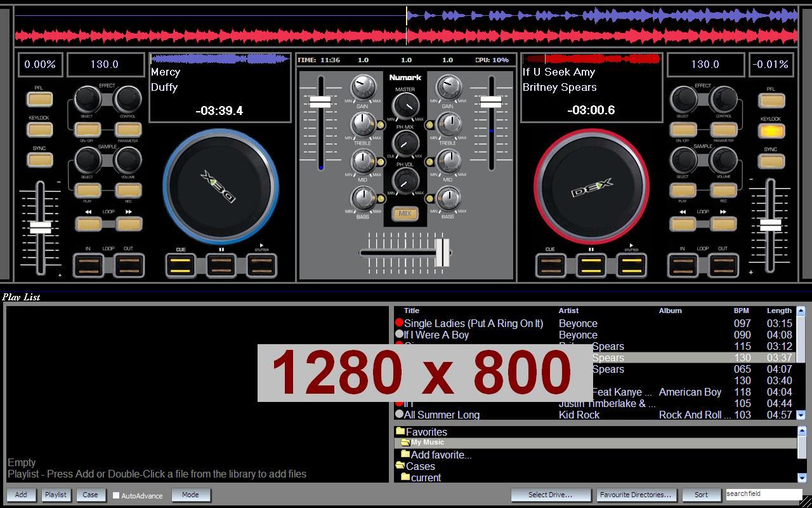Toggle right deck effect On/Off button
Screen dimensions: 812x508
tap(683, 130)
